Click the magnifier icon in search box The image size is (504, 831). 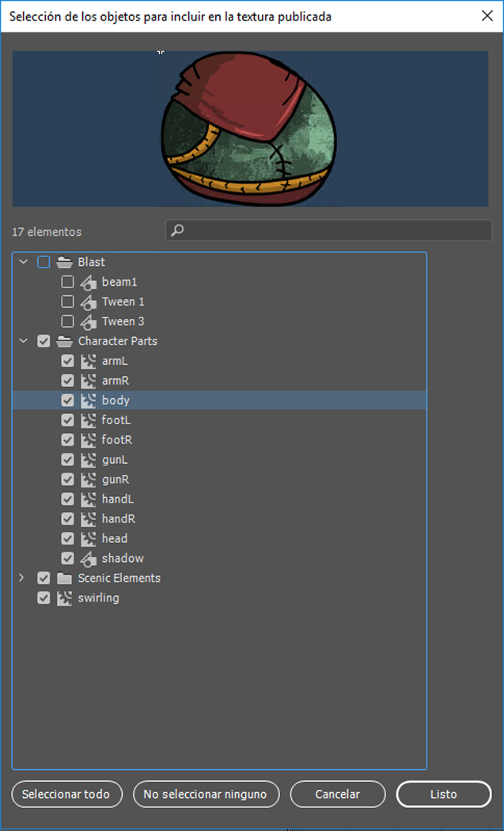point(177,230)
